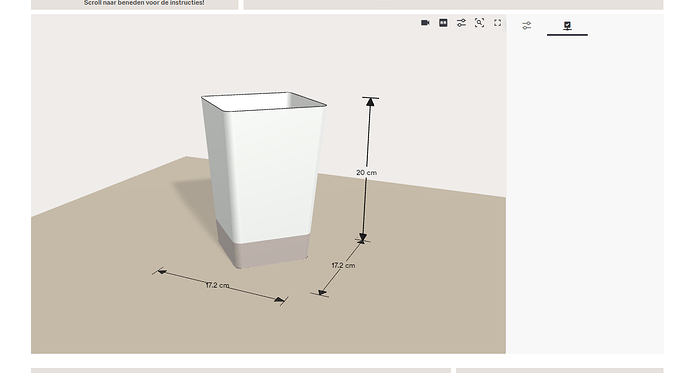Click the 'Scroll naar beneden voor de instructies' banner
690x373 pixels.
pos(144,3)
